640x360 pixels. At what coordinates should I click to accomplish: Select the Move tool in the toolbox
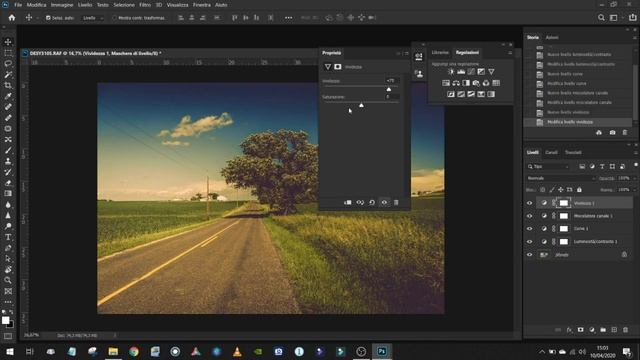8,42
